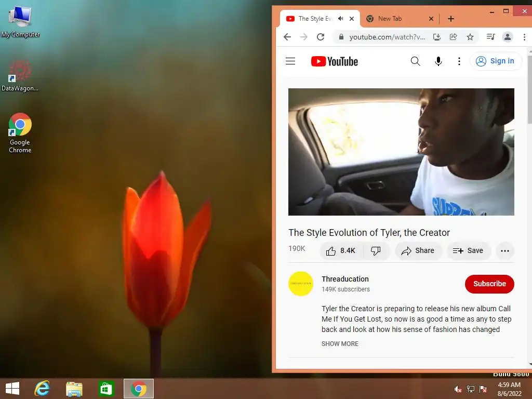
Task: Click the video title text
Action: click(x=369, y=232)
